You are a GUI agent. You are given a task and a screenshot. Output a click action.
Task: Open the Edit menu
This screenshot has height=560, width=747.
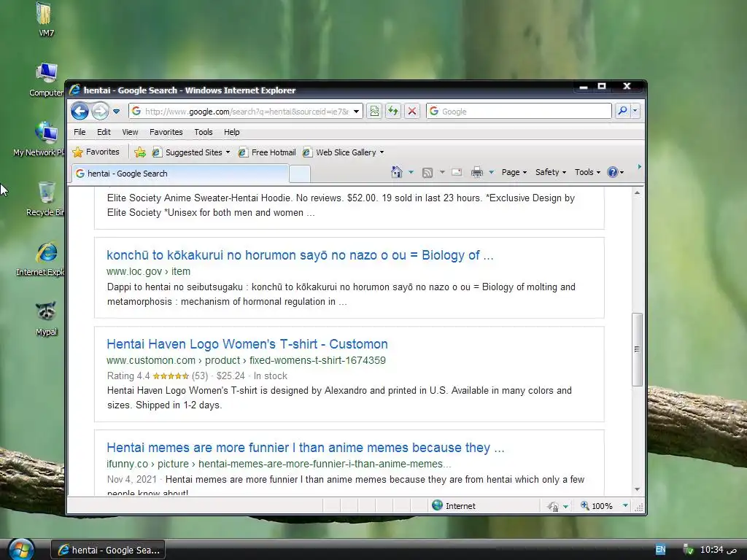pyautogui.click(x=104, y=132)
